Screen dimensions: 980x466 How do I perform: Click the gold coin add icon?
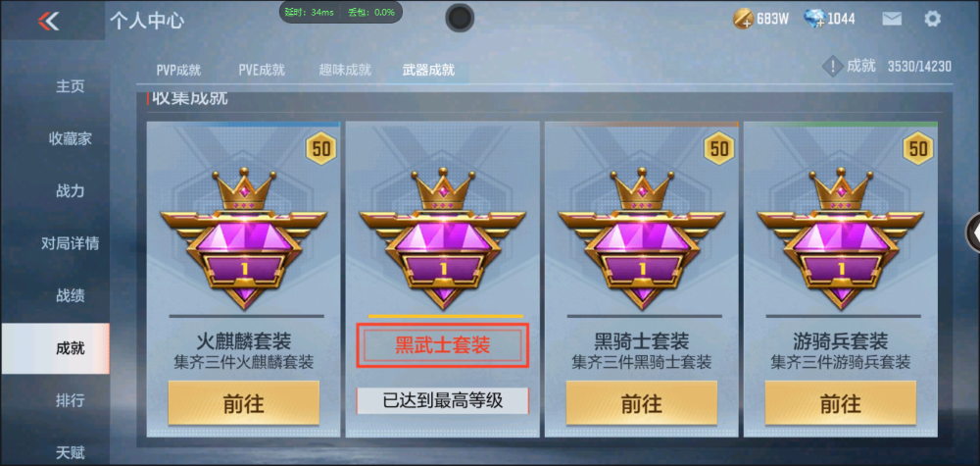(744, 19)
